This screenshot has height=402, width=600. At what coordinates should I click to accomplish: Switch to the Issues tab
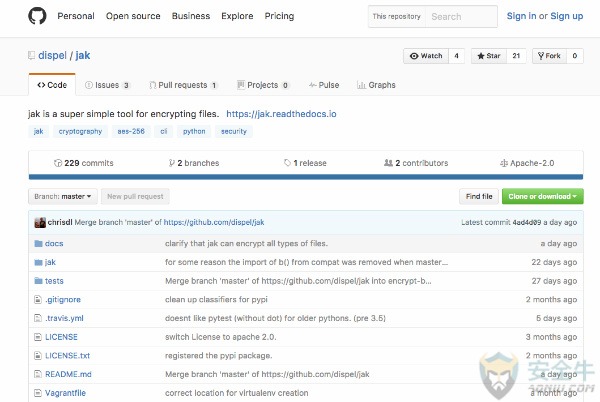[108, 85]
